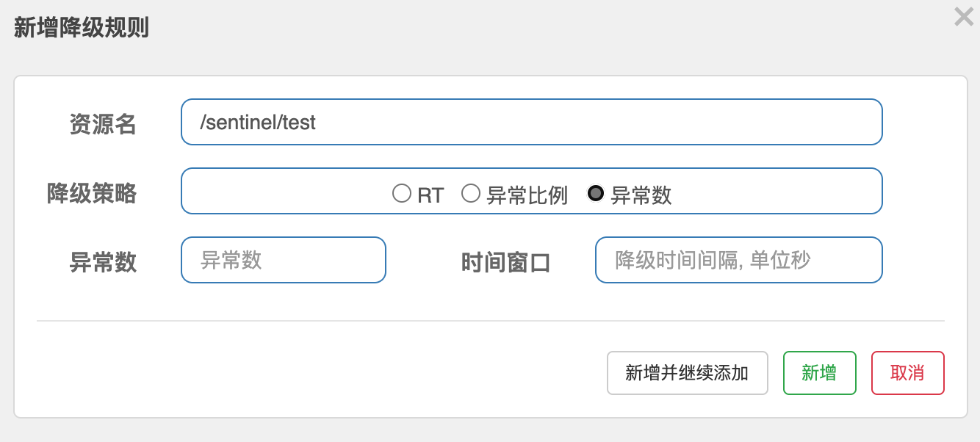Focus the 时间窗口 input field
This screenshot has width=980, height=442.
coord(738,260)
